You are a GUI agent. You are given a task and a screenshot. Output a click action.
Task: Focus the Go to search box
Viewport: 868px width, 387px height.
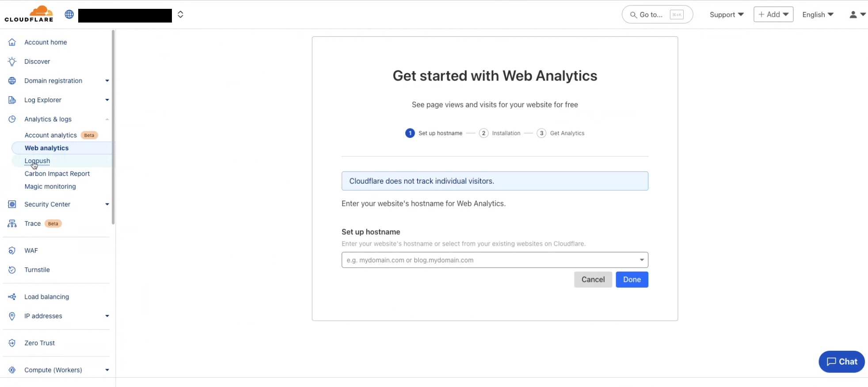[x=657, y=15]
